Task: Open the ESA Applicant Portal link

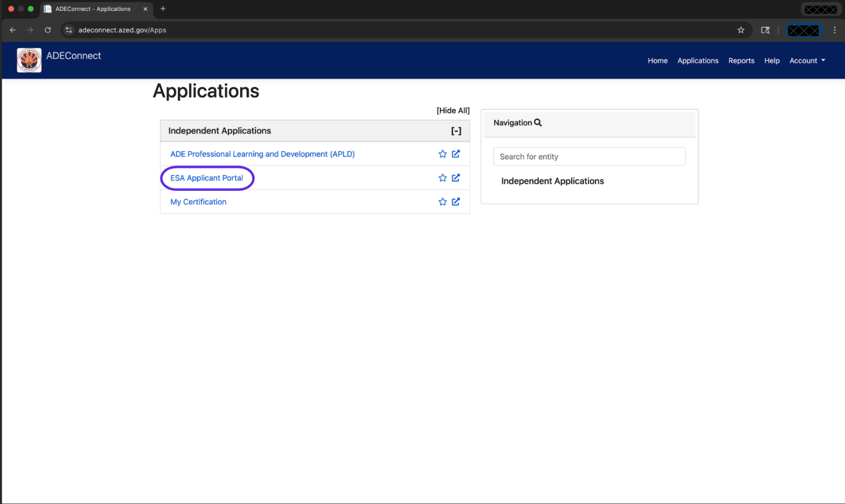Action: pyautogui.click(x=207, y=178)
